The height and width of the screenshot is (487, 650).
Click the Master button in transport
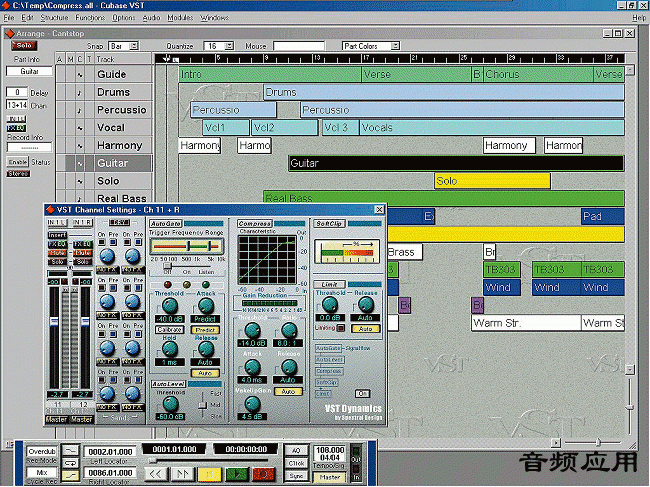coord(330,477)
